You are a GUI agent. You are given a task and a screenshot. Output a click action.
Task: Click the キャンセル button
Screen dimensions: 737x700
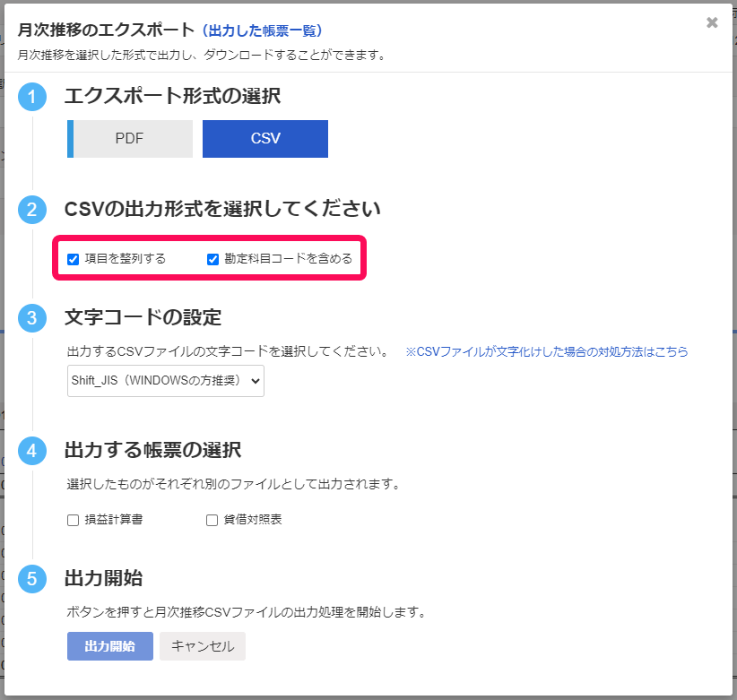coord(203,646)
